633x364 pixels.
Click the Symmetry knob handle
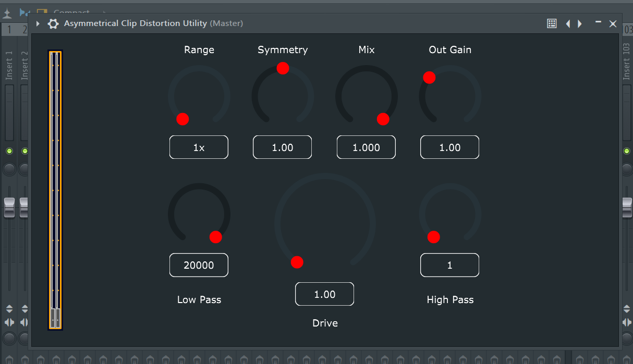tap(283, 68)
